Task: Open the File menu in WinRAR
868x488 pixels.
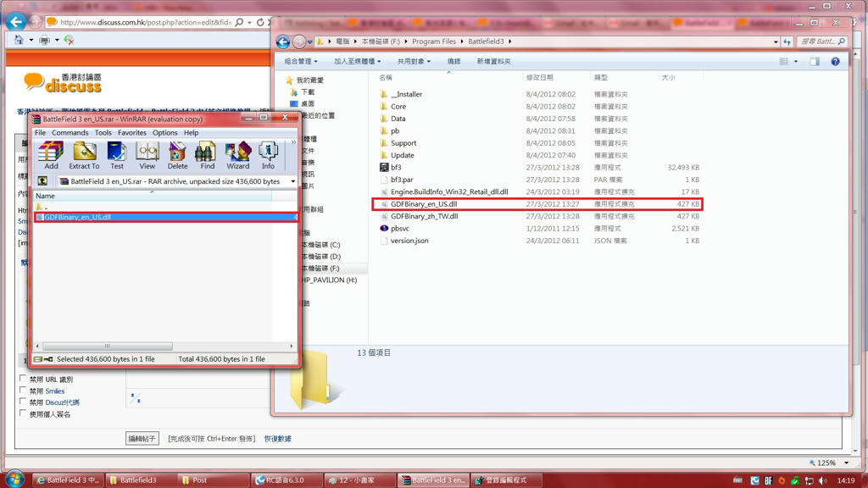Action: click(41, 133)
